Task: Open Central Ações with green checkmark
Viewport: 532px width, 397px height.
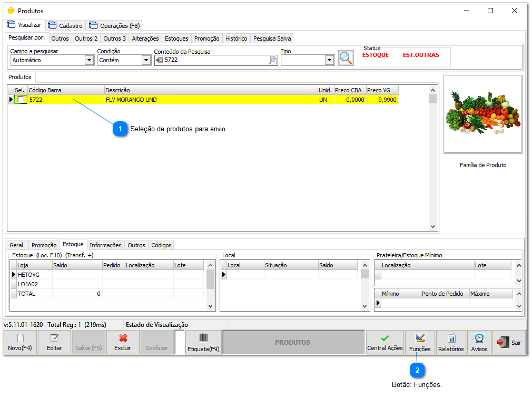Action: click(385, 342)
